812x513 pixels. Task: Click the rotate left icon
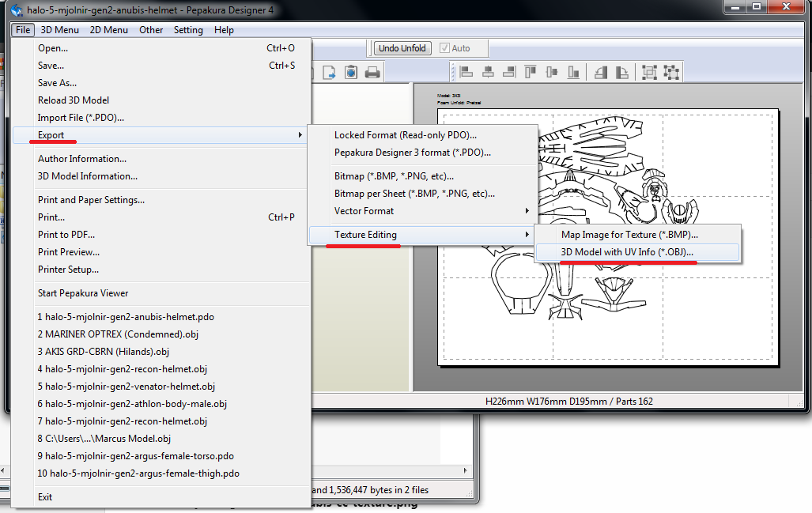[601, 73]
